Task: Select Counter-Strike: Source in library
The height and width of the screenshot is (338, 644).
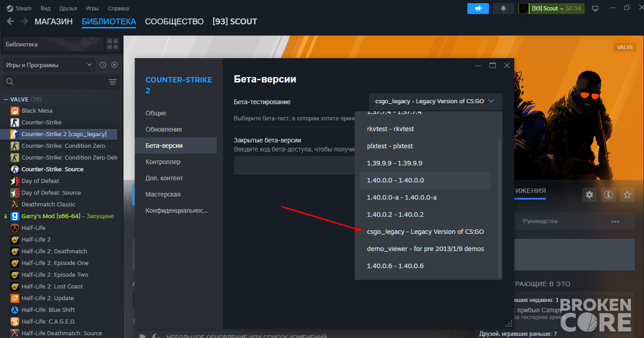Action: (52, 169)
